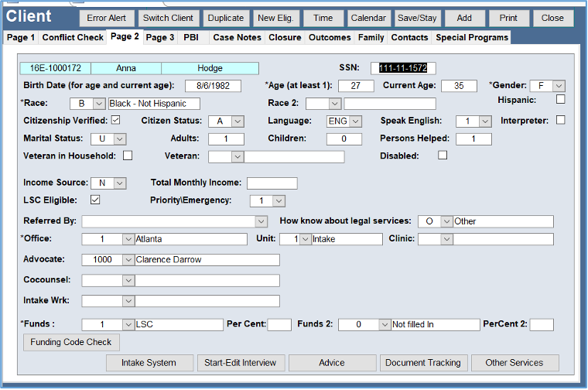This screenshot has width=588, height=390.
Task: Toggle the Hispanic checkbox
Action: pyautogui.click(x=561, y=99)
